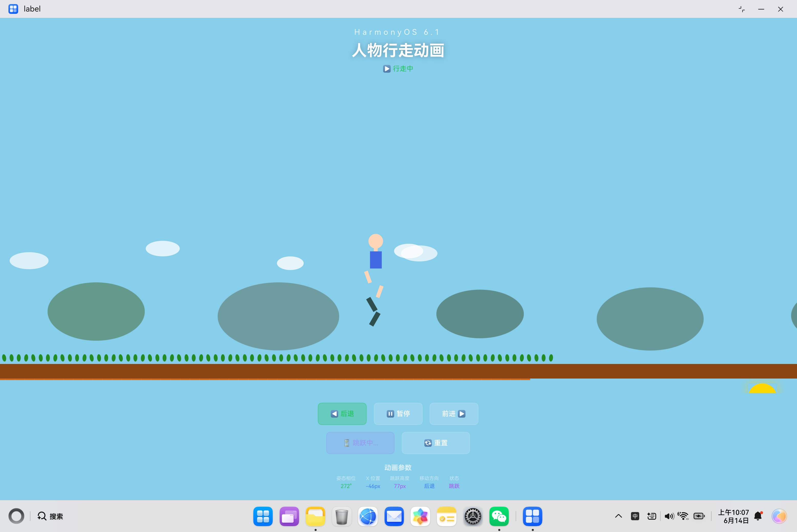This screenshot has width=797, height=532.
Task: Click the 动画参数 heading
Action: pos(398,468)
